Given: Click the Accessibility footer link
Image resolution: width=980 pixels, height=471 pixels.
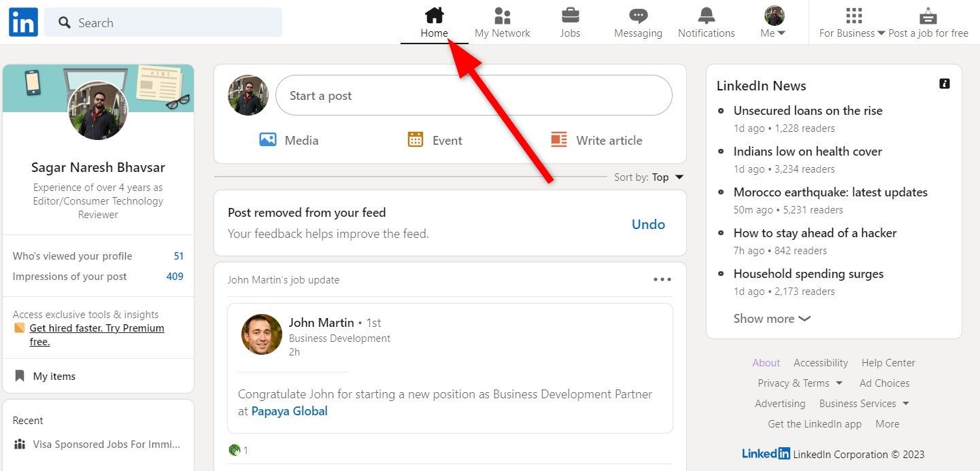Looking at the screenshot, I should pos(821,363).
